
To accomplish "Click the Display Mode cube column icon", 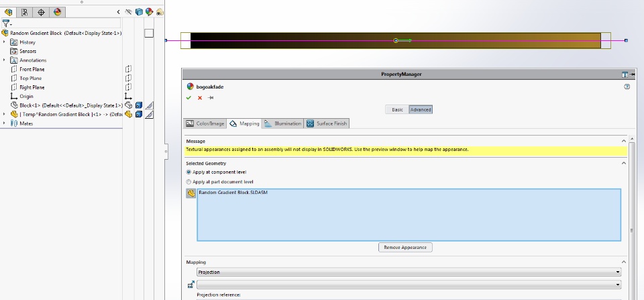I will (x=139, y=12).
